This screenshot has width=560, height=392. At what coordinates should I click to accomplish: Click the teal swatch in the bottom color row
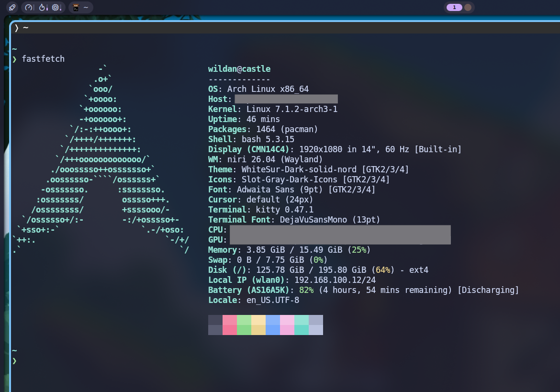(x=302, y=330)
